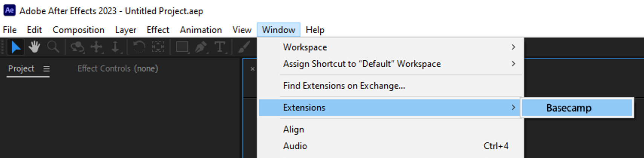The width and height of the screenshot is (644, 158).
Task: Toggle the Align panel from Window menu
Action: 294,129
